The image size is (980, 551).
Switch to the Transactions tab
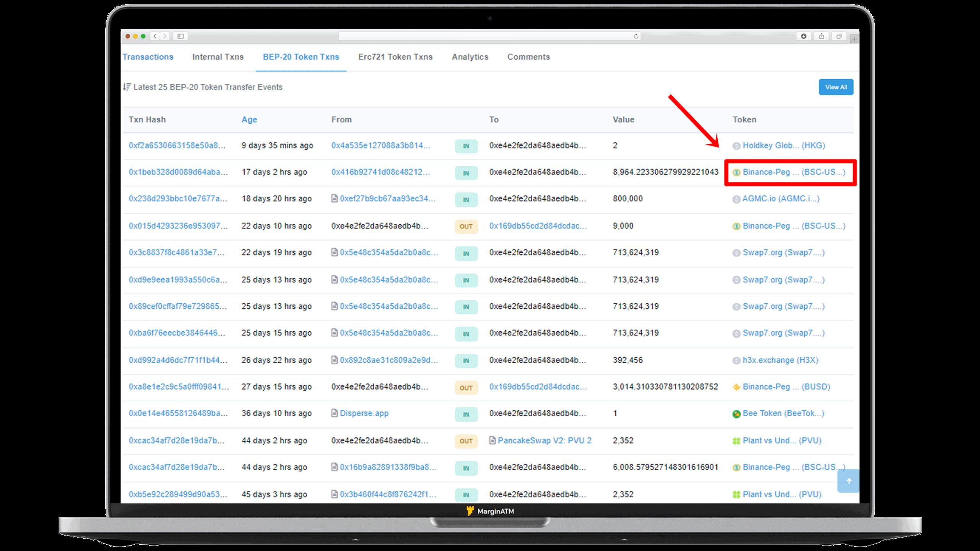pos(148,57)
